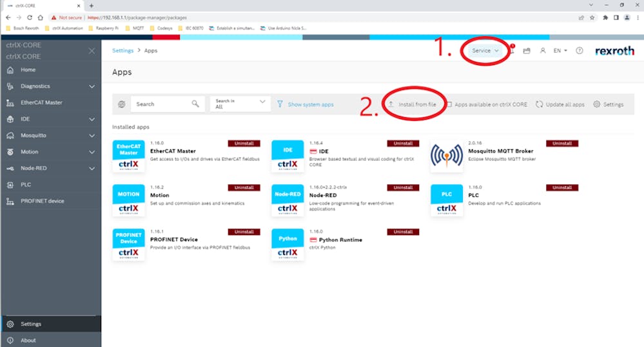Screen dimensions: 644x347
Task: Uninstall the EtherCAT Master app
Action: click(x=244, y=144)
